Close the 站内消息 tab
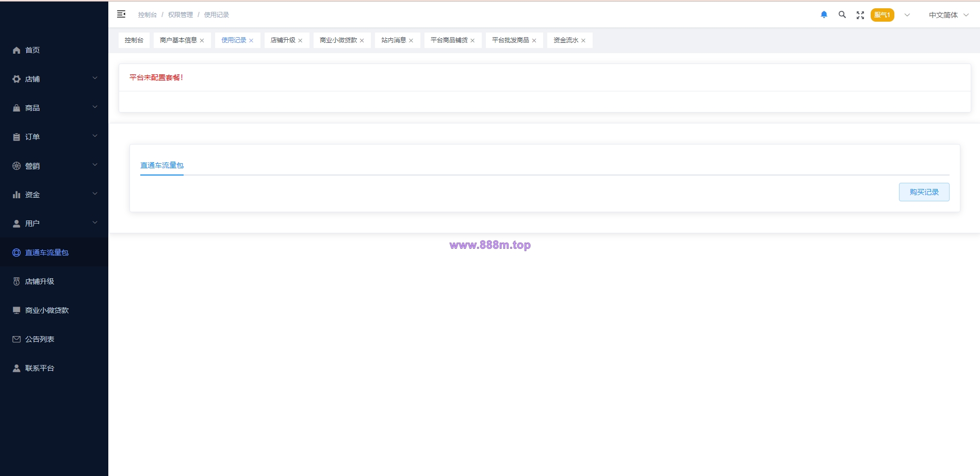The image size is (980, 476). [411, 40]
